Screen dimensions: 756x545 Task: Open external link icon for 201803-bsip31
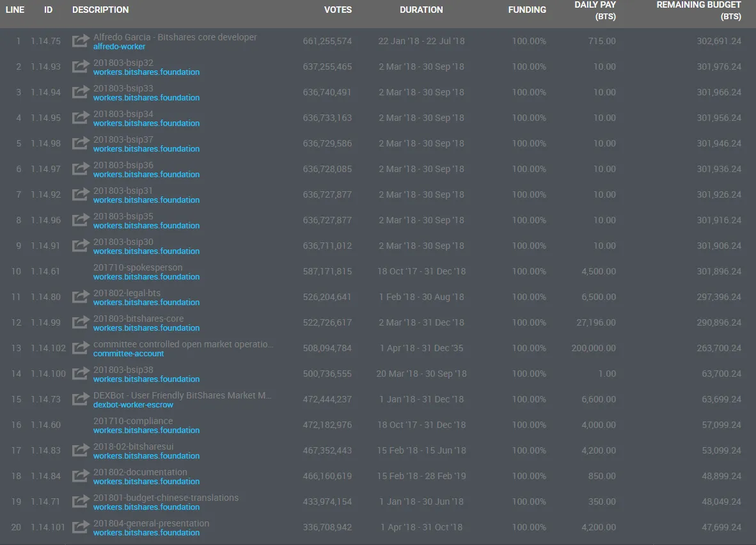coord(81,194)
